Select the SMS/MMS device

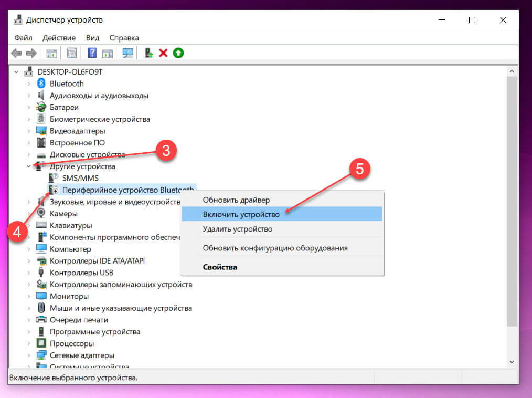(80, 178)
